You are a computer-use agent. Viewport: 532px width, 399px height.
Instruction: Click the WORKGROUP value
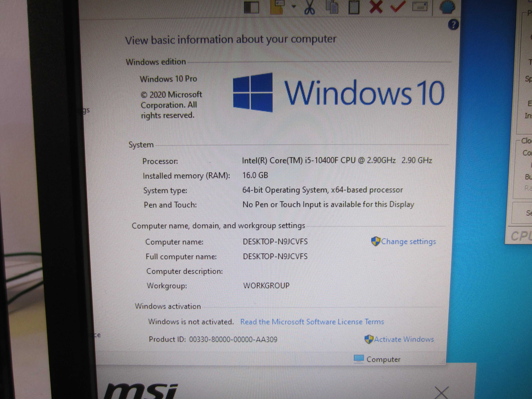point(266,285)
